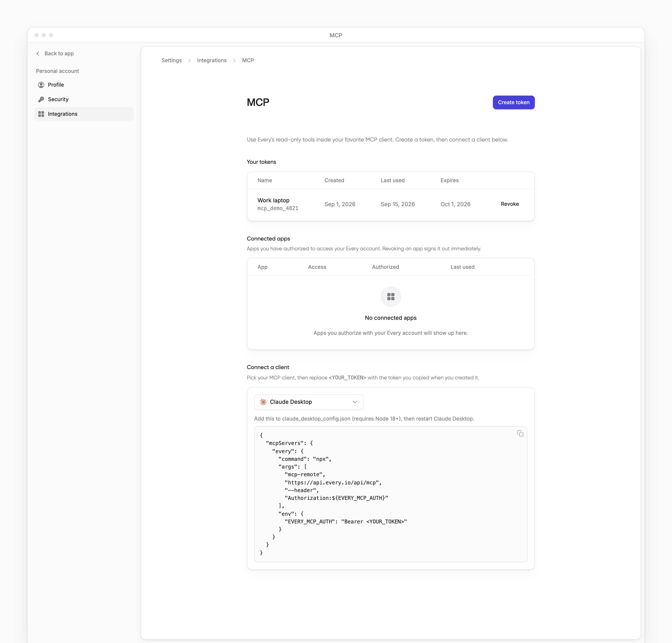Click the MCP page heading
This screenshot has height=643, width=672.
pos(258,102)
